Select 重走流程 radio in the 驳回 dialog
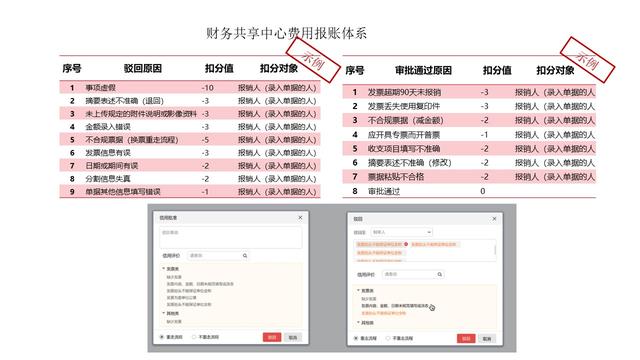Viewport: 640px width, 360px height. 356,338
